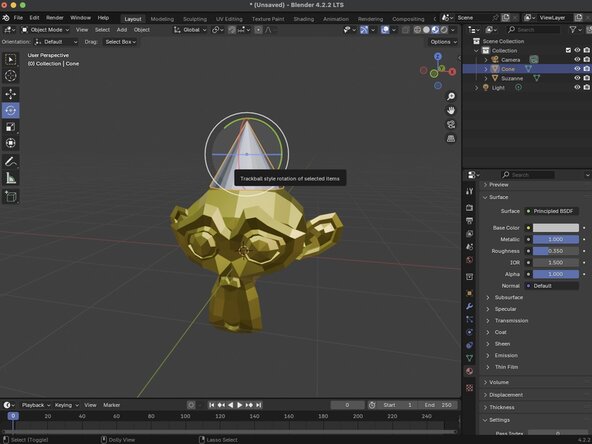Expand the Suzanne tree item arrow

coord(486,79)
